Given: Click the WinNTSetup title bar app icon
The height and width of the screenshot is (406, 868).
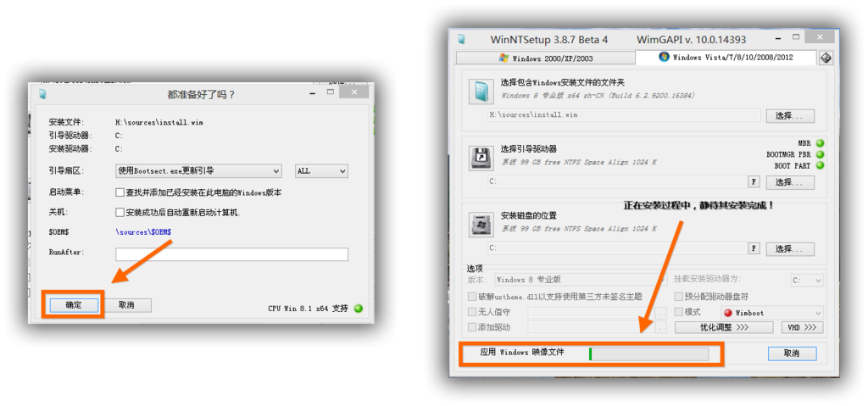Looking at the screenshot, I should click(x=461, y=39).
